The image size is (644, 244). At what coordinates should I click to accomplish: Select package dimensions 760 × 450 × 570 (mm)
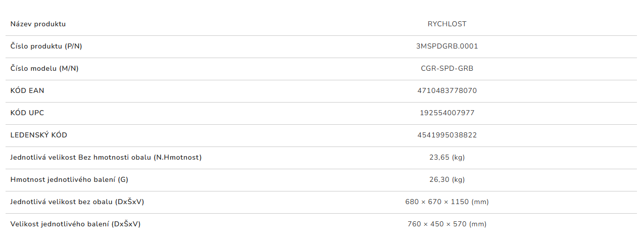[x=447, y=224]
